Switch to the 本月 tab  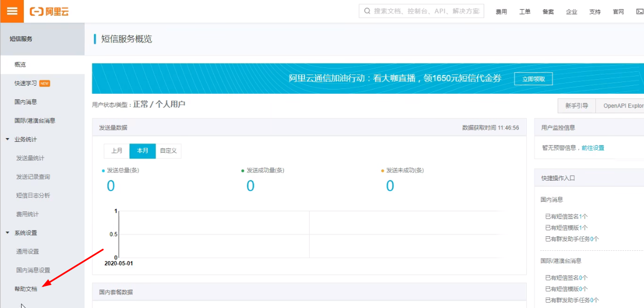(x=143, y=150)
